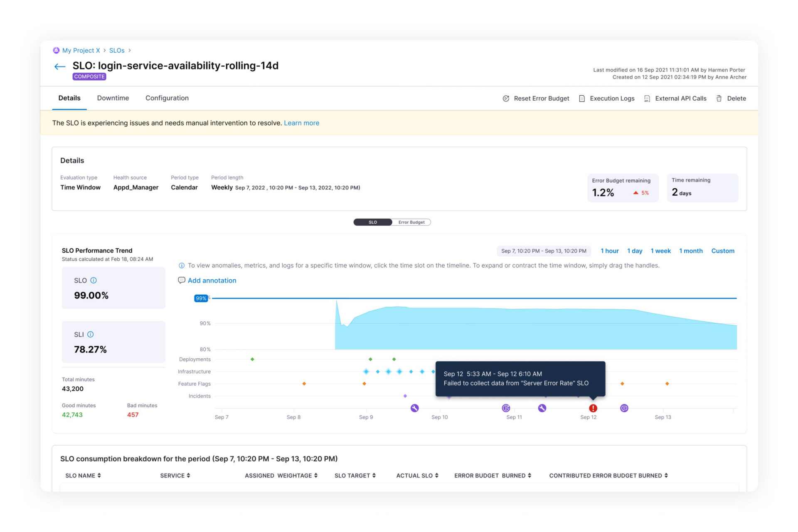Click the wrench maintenance marker near Sep 10
The width and height of the screenshot is (798, 532).
click(x=415, y=408)
